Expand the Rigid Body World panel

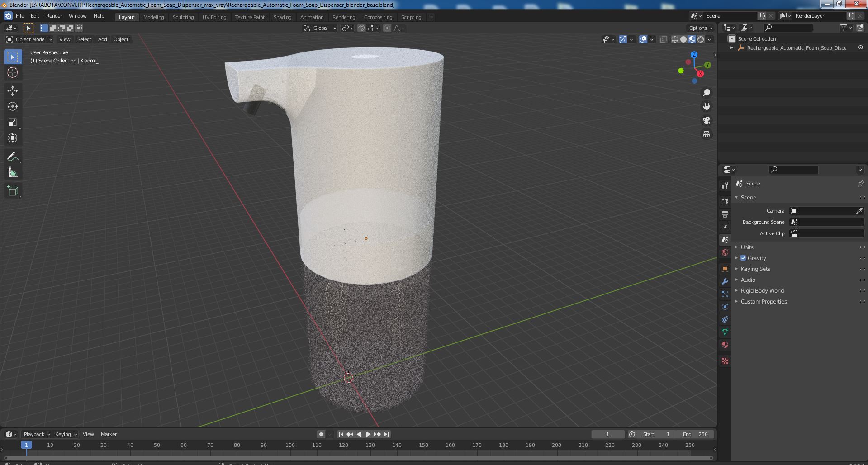[x=762, y=290]
